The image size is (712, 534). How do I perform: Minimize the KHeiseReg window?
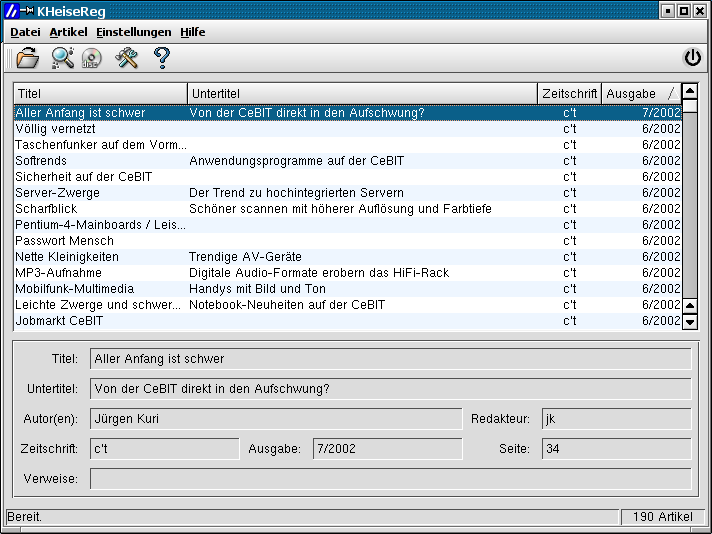668,11
